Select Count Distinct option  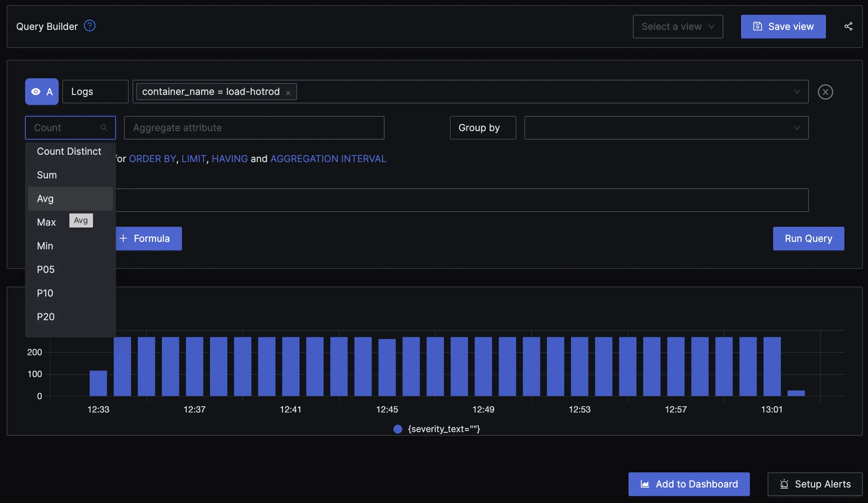[x=70, y=151]
